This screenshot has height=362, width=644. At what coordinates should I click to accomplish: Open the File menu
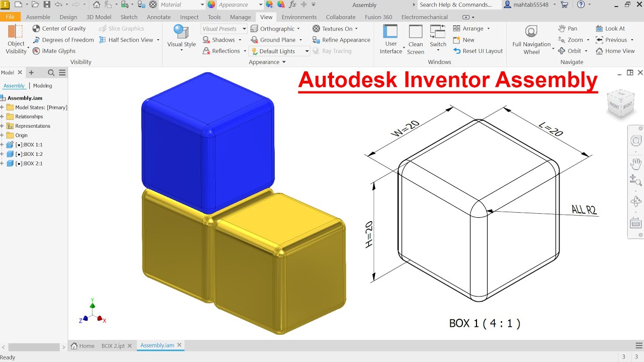(10, 17)
